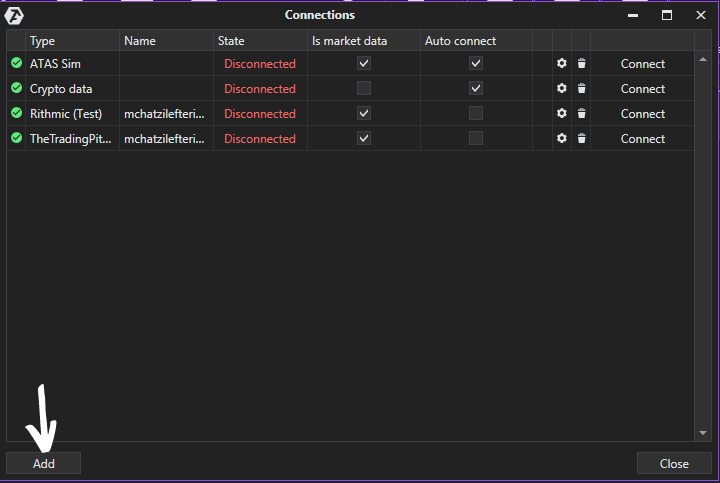Delete the TheTradingPit connection
The height and width of the screenshot is (483, 720).
click(581, 139)
